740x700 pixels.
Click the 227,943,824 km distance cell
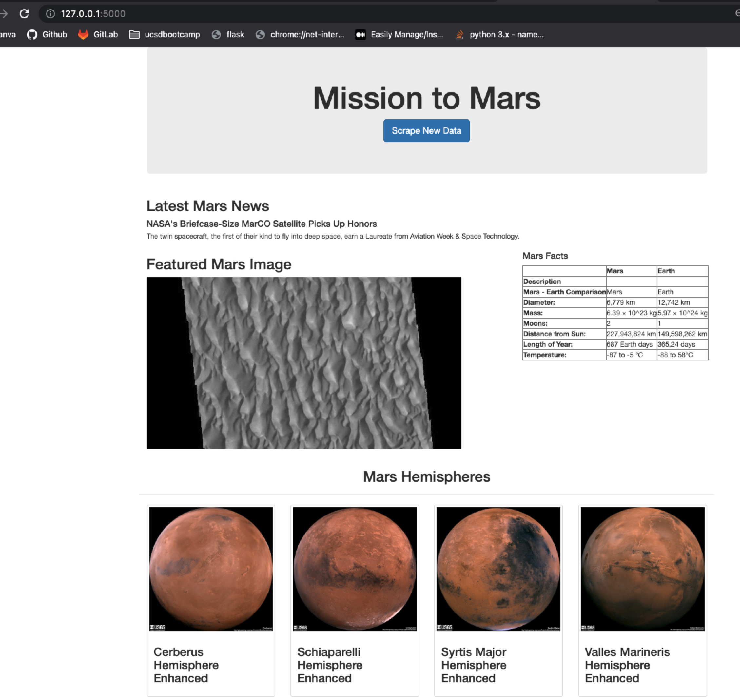631,334
